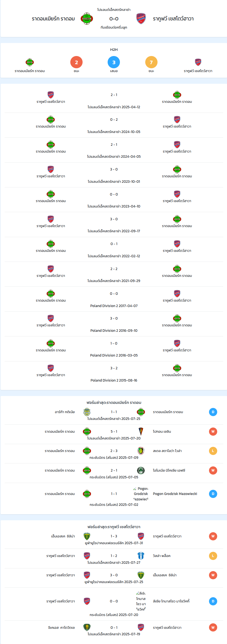Click Arka Gdynia crest in recent form
227x644 pixels.
coord(87,412)
